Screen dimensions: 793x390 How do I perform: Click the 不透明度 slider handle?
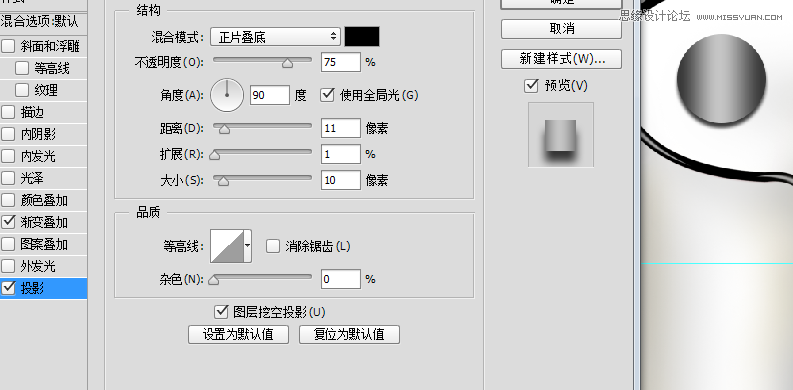pyautogui.click(x=287, y=63)
